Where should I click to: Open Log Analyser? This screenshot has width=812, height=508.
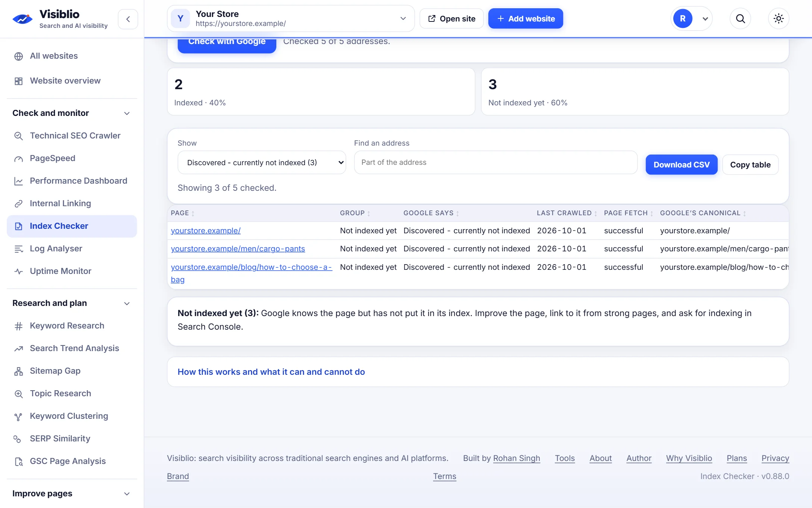tap(72, 249)
